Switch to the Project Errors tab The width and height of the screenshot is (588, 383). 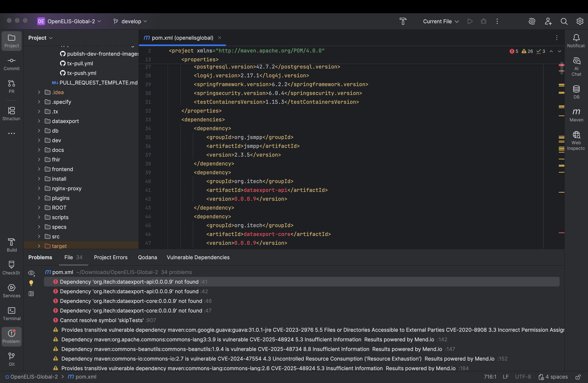coord(111,257)
